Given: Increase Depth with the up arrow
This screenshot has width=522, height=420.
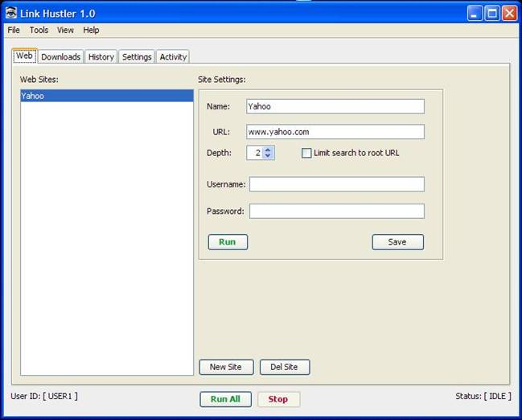Looking at the screenshot, I should tap(268, 149).
